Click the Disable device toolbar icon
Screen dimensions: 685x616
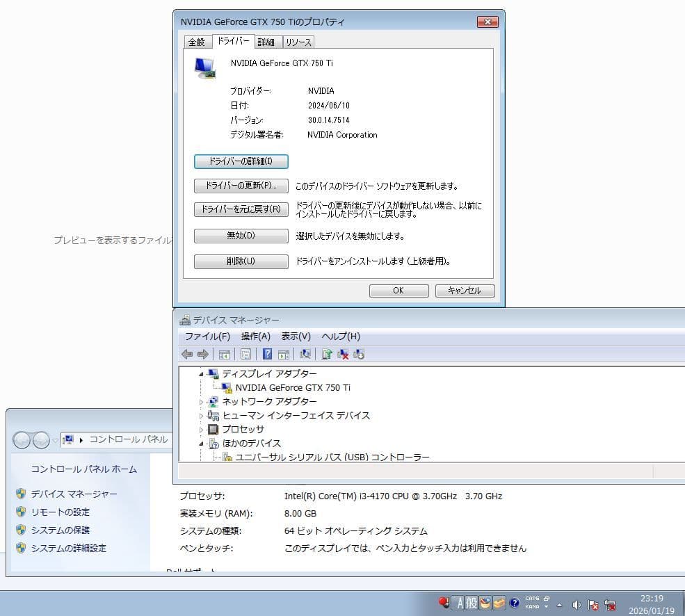click(x=359, y=354)
